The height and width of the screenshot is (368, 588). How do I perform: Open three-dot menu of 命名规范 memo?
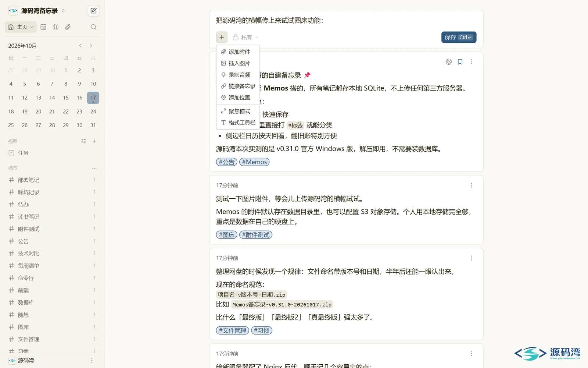pos(472,258)
